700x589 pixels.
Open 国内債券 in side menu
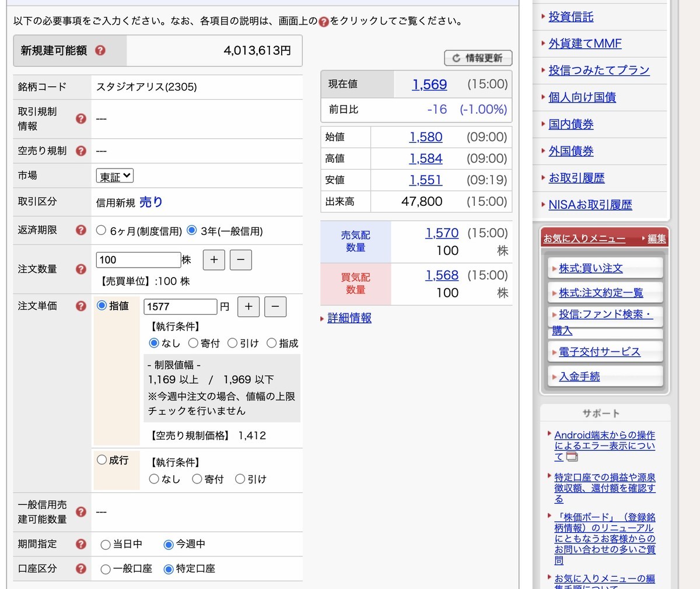[571, 124]
